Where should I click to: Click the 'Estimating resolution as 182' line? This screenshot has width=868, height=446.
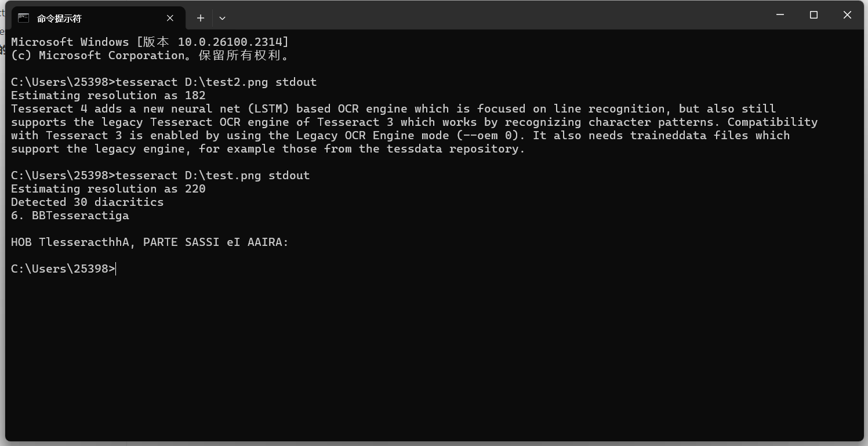coord(108,95)
